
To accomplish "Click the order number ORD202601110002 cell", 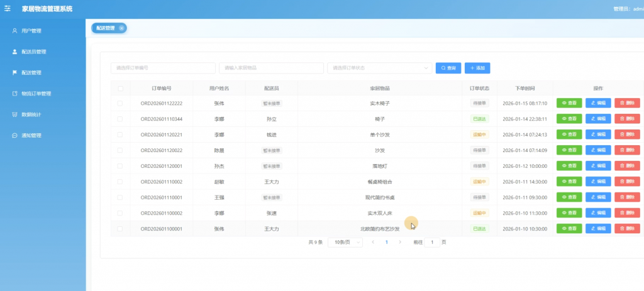I will click(162, 182).
